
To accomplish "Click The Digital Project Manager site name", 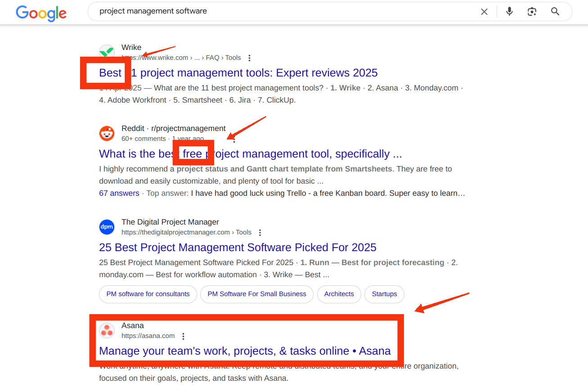I will 170,222.
